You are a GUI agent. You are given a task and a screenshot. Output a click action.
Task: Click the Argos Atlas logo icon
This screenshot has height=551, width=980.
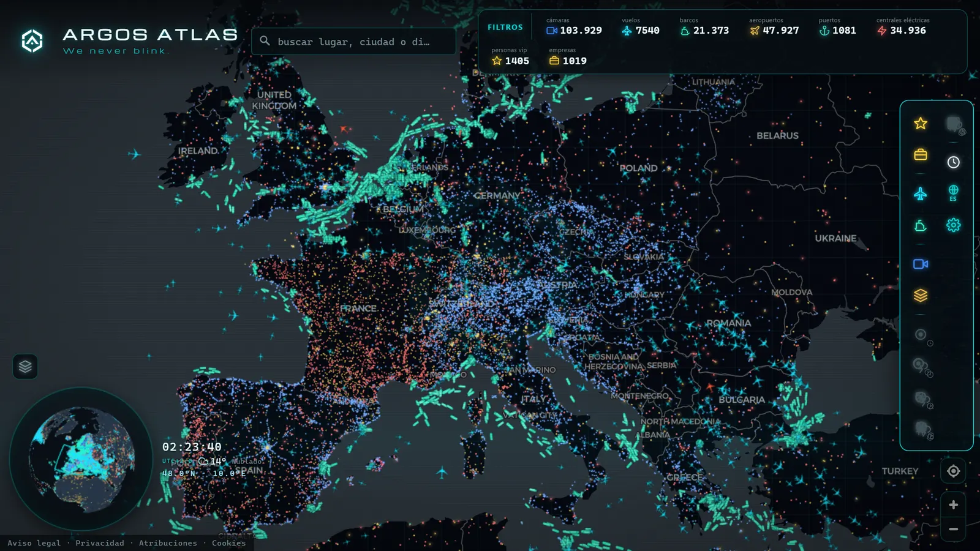pos(32,41)
